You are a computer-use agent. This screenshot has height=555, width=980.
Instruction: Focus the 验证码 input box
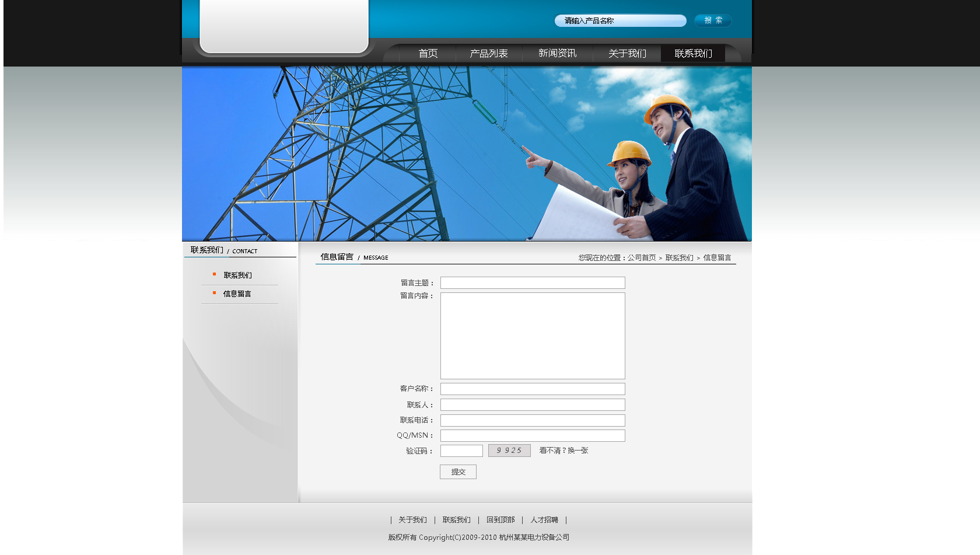[x=461, y=451]
